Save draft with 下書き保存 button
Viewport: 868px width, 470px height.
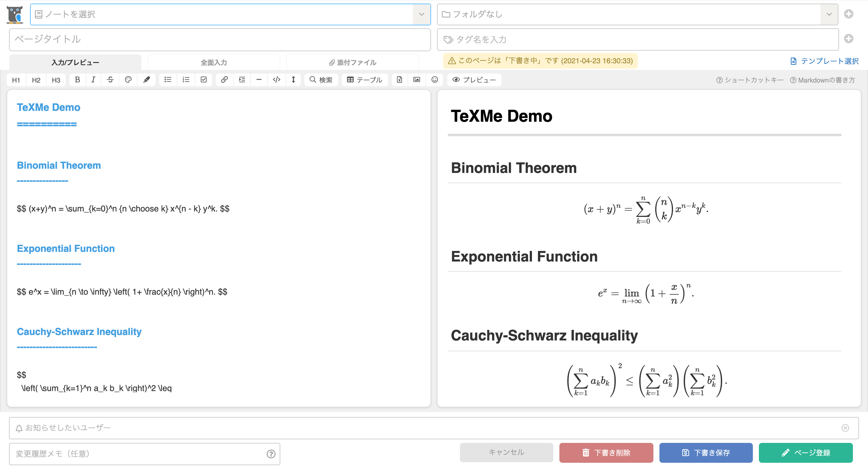[706, 453]
